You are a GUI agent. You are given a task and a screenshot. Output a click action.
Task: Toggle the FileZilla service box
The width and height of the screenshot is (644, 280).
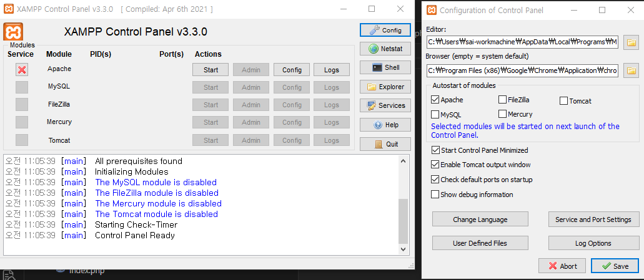pyautogui.click(x=22, y=105)
